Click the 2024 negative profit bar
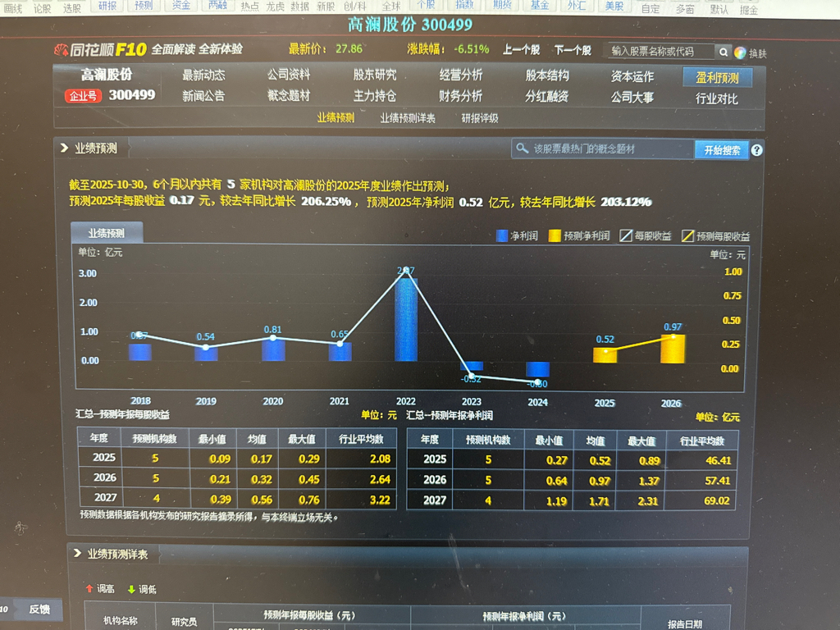 (x=537, y=370)
